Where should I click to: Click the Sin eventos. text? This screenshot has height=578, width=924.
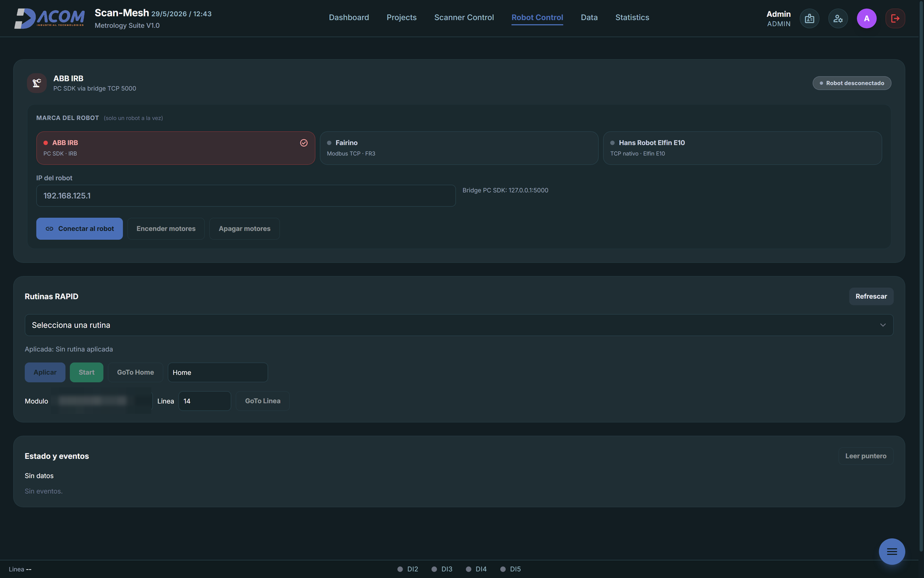point(43,491)
